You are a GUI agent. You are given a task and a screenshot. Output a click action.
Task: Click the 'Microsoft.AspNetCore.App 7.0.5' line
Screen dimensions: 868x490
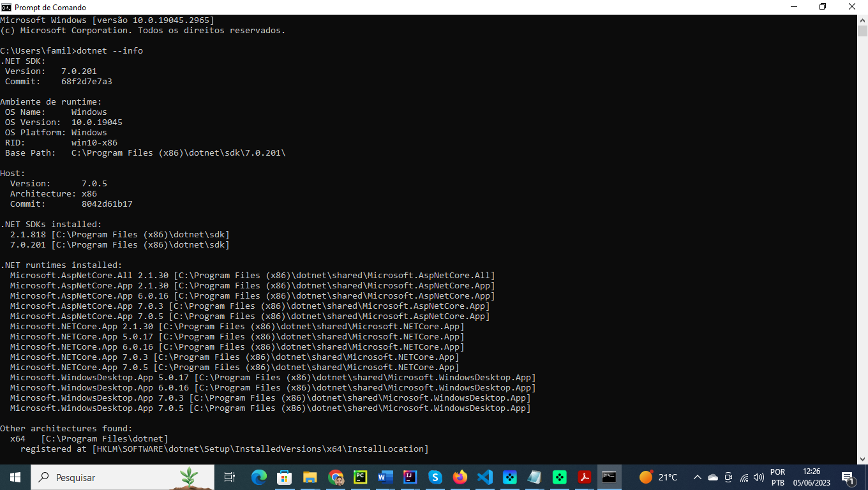tap(250, 316)
